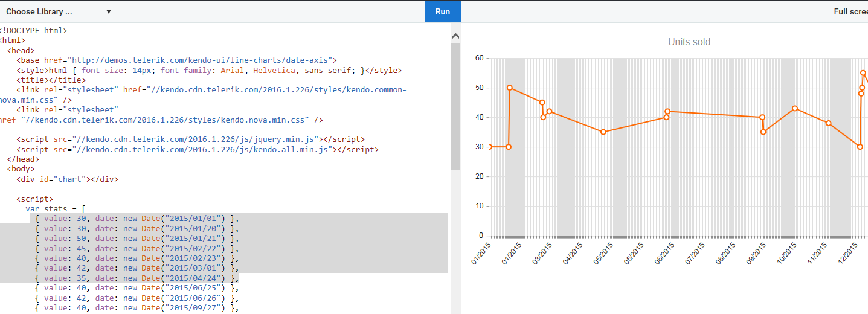Click the 60 label on the y-axis
This screenshot has height=314, width=868.
click(x=480, y=58)
